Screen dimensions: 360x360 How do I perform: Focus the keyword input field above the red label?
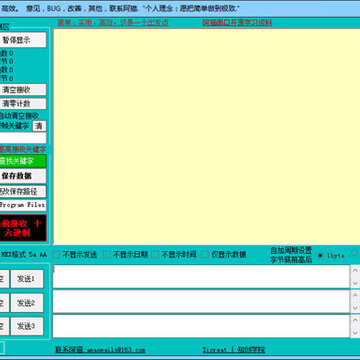tap(22, 138)
